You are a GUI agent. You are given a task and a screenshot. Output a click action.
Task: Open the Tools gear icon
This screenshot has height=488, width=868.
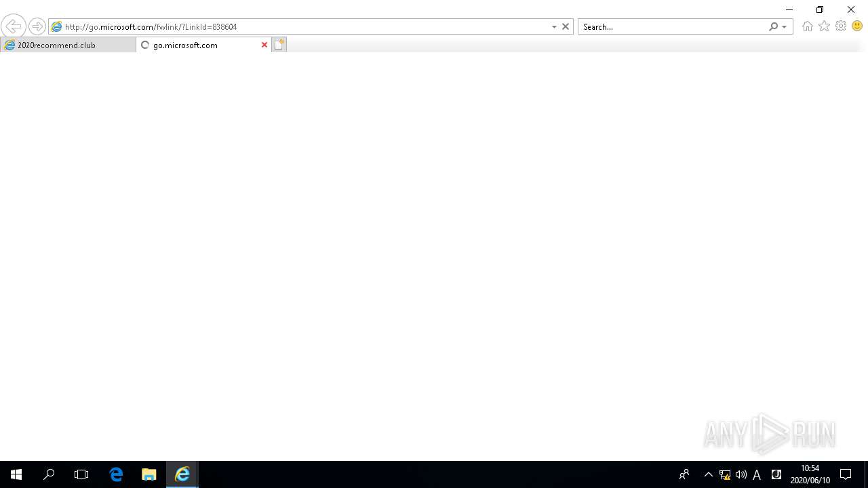click(841, 26)
